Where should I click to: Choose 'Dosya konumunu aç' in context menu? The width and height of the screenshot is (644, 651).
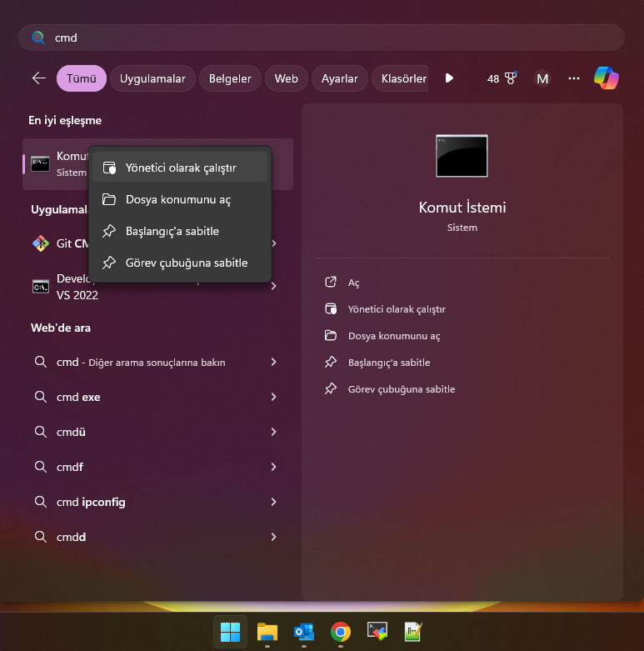tap(177, 199)
